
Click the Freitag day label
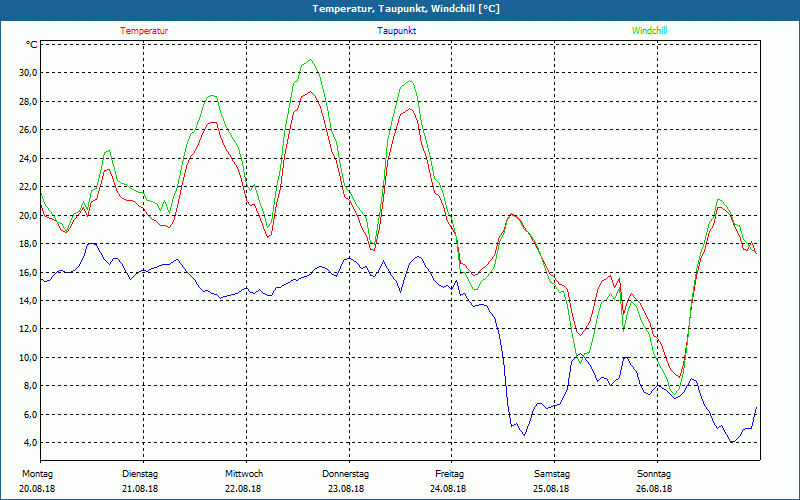[x=449, y=474]
